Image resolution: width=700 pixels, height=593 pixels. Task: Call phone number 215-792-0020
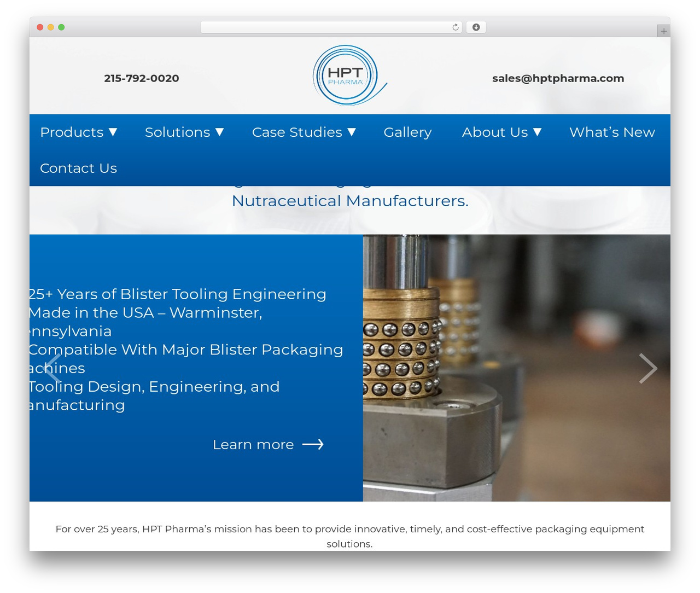click(x=142, y=78)
